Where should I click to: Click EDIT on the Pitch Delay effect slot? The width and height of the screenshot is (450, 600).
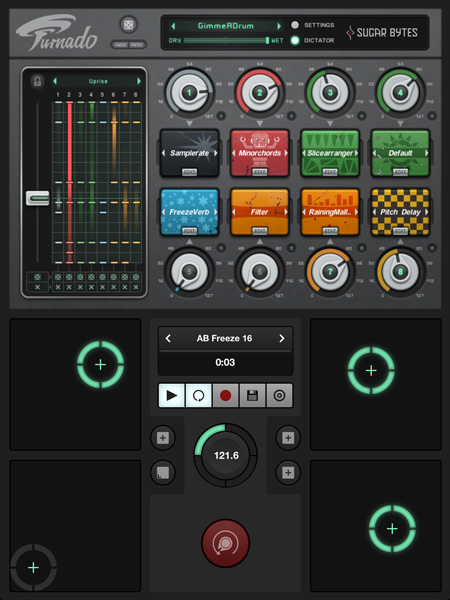400,231
